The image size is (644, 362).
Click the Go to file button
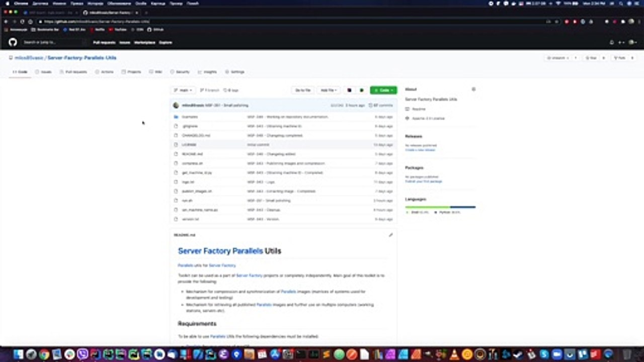(x=303, y=90)
